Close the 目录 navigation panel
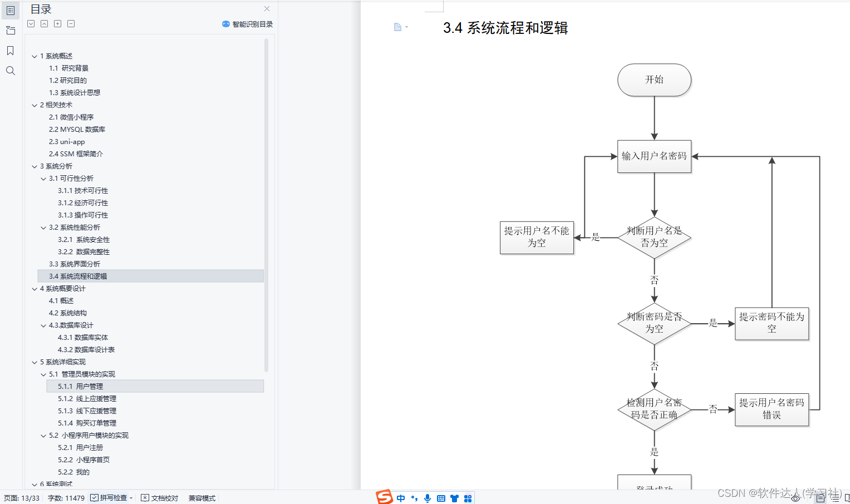This screenshot has width=850, height=504. coord(267,8)
